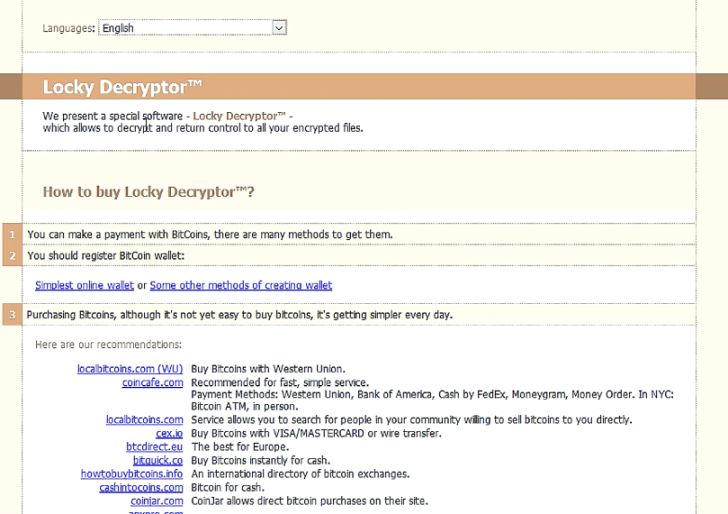Open Some other methods of creating wallet
Screen dimensions: 728x514
pyautogui.click(x=241, y=285)
